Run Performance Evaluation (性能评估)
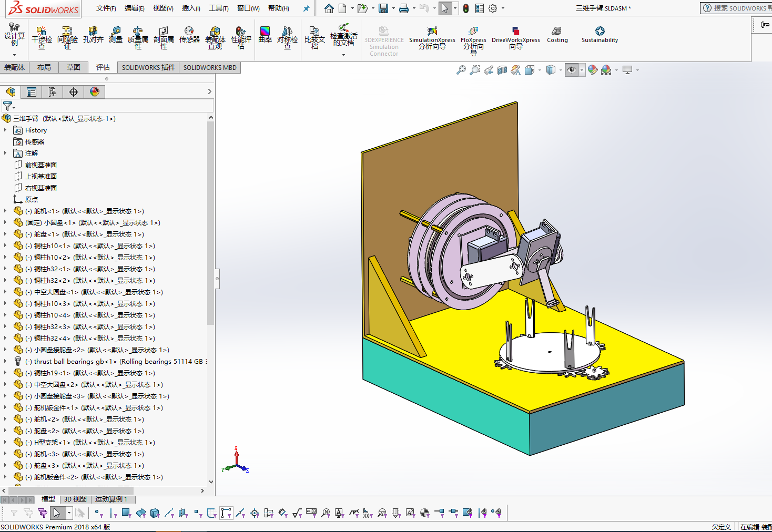 coord(241,37)
